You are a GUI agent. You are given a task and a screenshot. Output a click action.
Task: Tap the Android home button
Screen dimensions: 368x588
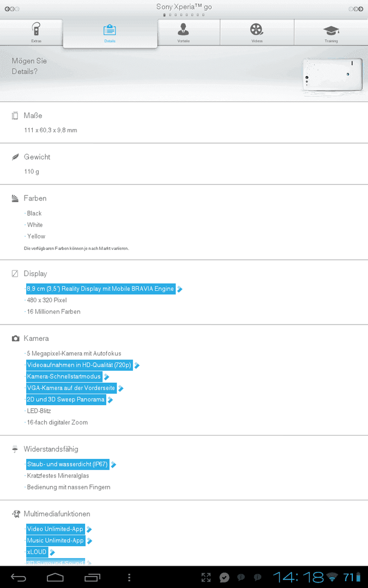tap(55, 577)
